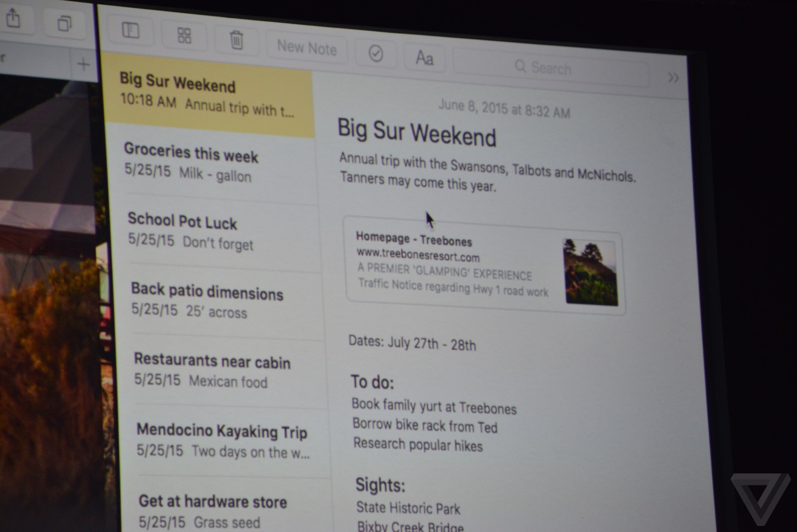The width and height of the screenshot is (797, 532).
Task: Open the Aa text format options
Action: pyautogui.click(x=424, y=58)
